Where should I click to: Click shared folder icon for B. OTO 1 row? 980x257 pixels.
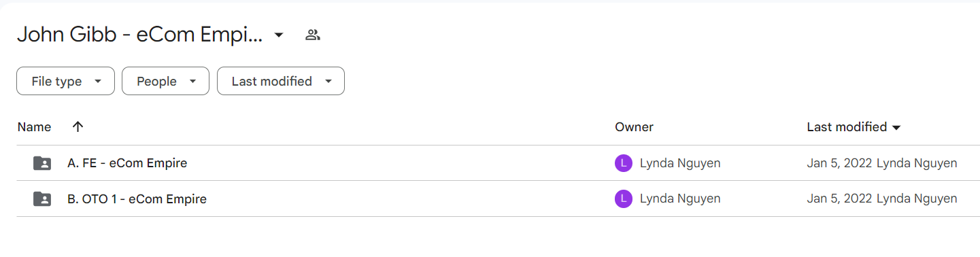[42, 199]
